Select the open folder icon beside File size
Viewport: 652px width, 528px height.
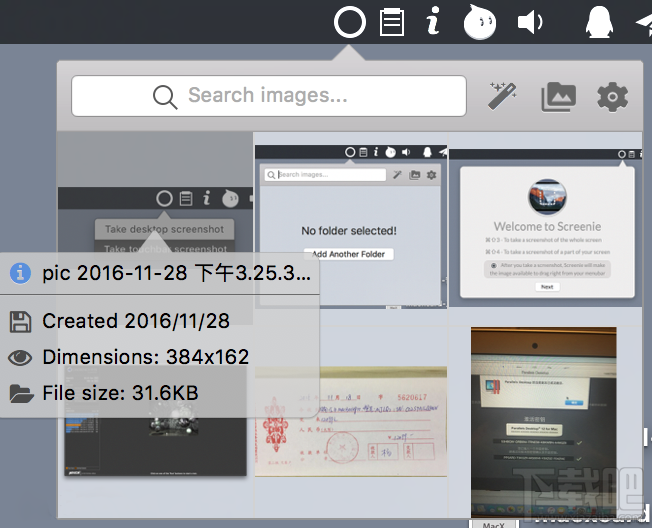[21, 394]
